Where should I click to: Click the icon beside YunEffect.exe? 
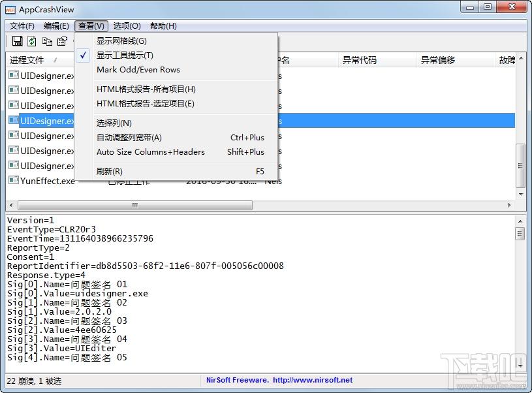coord(14,180)
